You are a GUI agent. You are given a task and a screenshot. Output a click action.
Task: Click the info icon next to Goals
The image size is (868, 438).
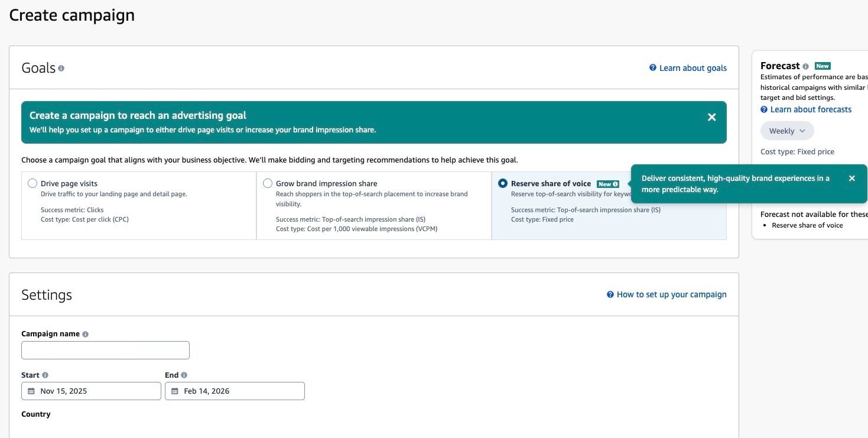pos(61,69)
